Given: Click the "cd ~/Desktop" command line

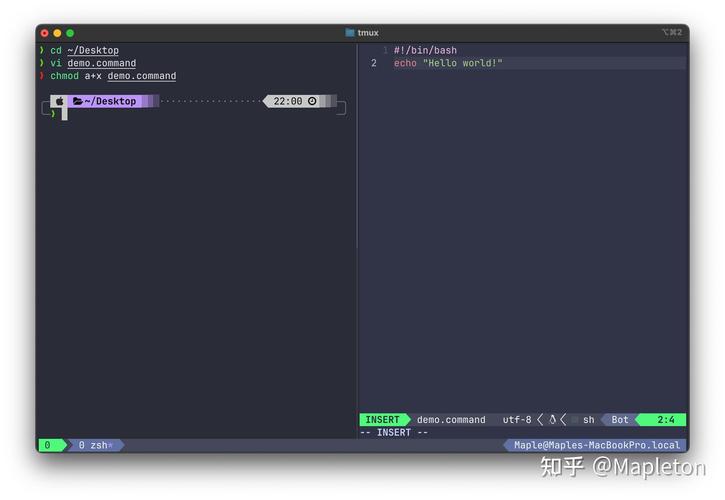Looking at the screenshot, I should click(x=84, y=50).
